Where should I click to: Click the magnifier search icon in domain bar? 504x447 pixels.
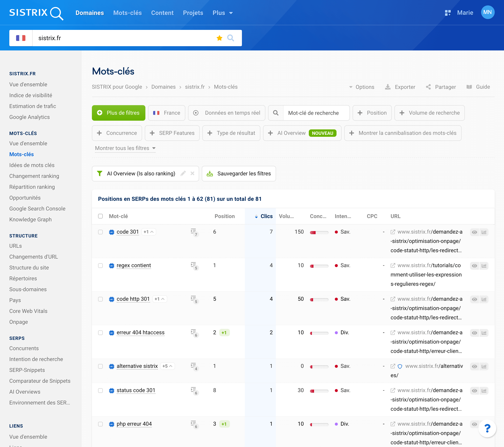pyautogui.click(x=230, y=38)
